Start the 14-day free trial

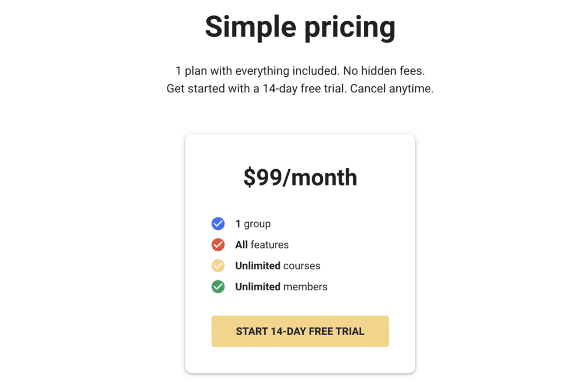(300, 331)
